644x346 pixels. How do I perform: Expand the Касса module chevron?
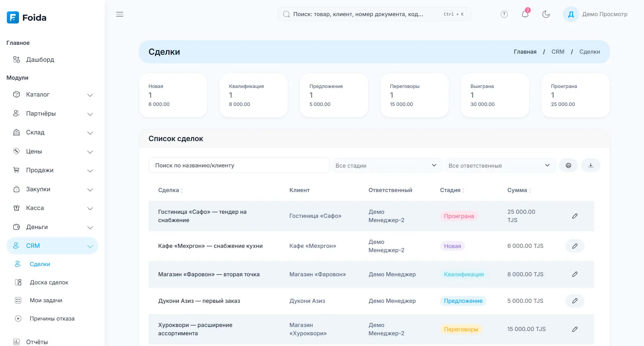(x=90, y=208)
